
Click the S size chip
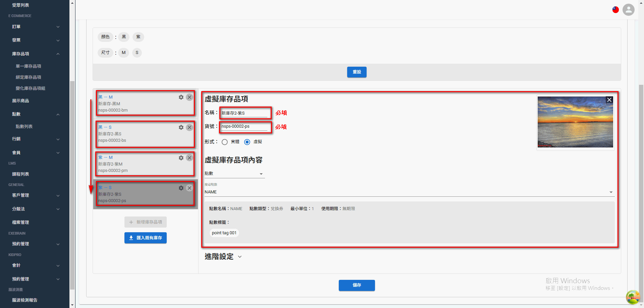coord(137,53)
